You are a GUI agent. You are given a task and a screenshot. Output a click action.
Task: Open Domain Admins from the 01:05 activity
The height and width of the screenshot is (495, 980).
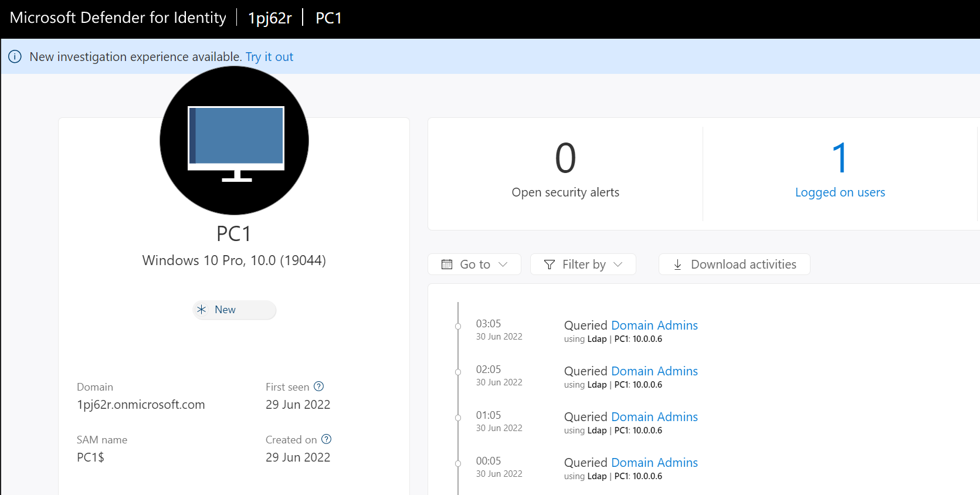tap(655, 417)
